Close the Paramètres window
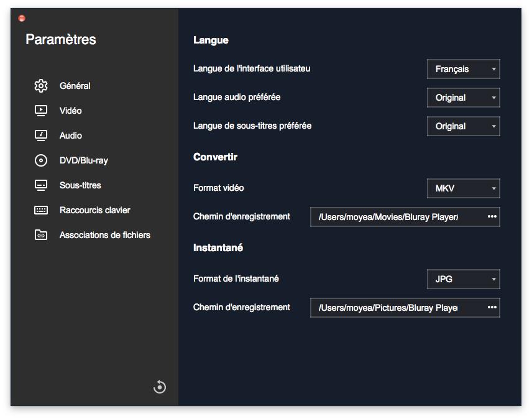 22,19
